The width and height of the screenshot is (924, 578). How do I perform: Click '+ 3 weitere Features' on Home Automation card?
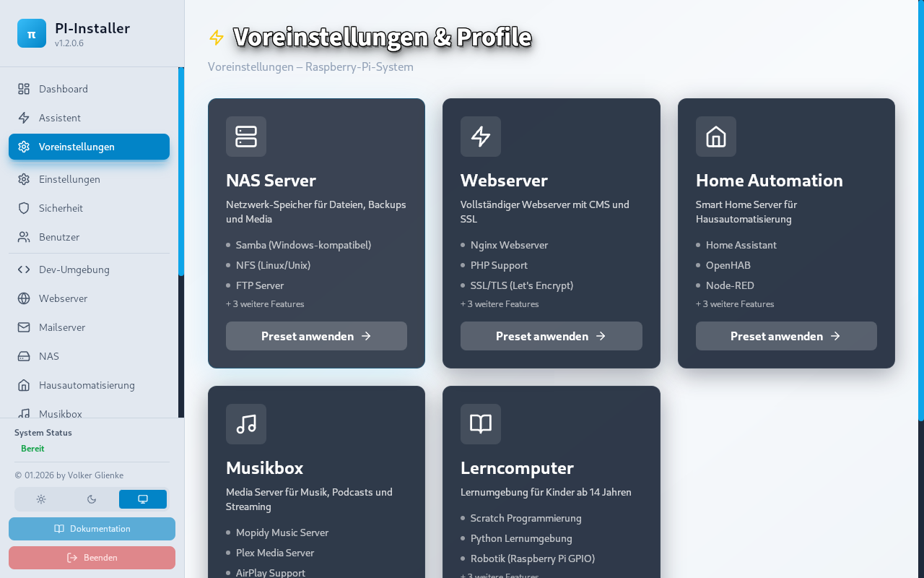[x=735, y=304]
